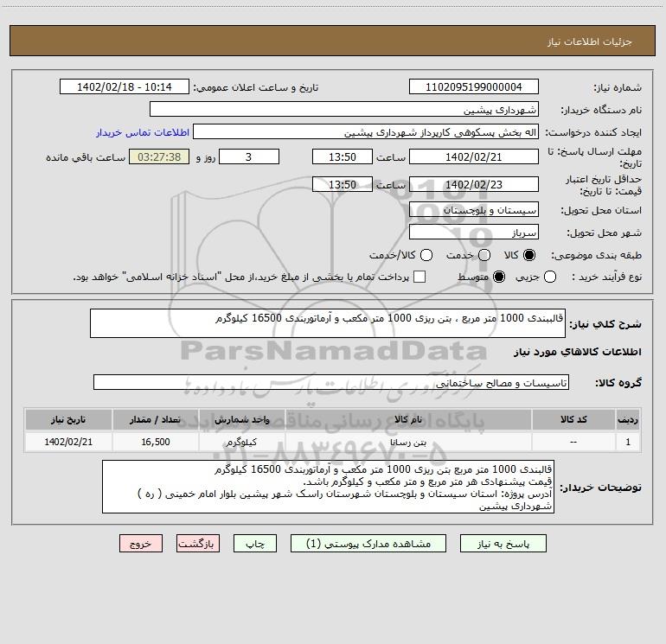Select the کالا/خدمت radio button
Image resolution: width=666 pixels, height=644 pixels.
(x=426, y=255)
